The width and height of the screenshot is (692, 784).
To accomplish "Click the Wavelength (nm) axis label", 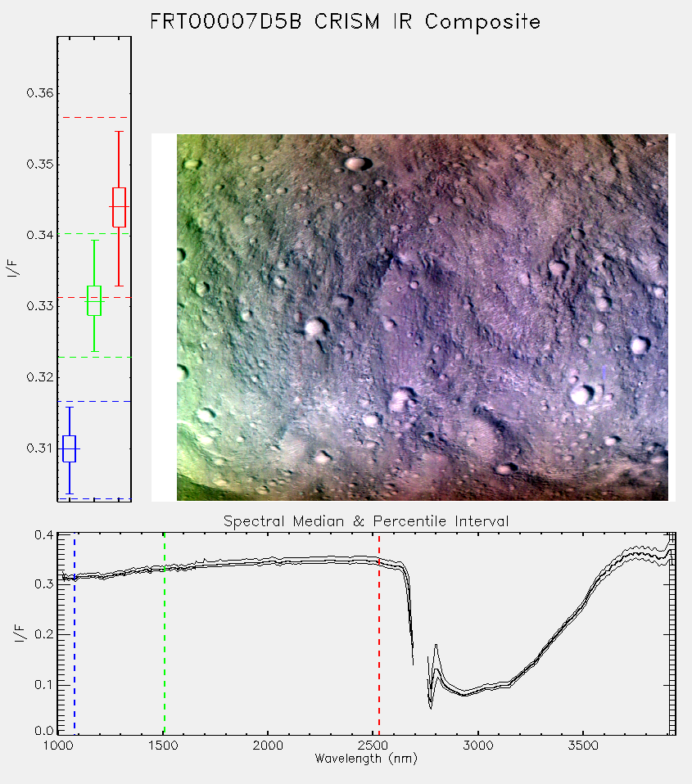I will tap(366, 759).
